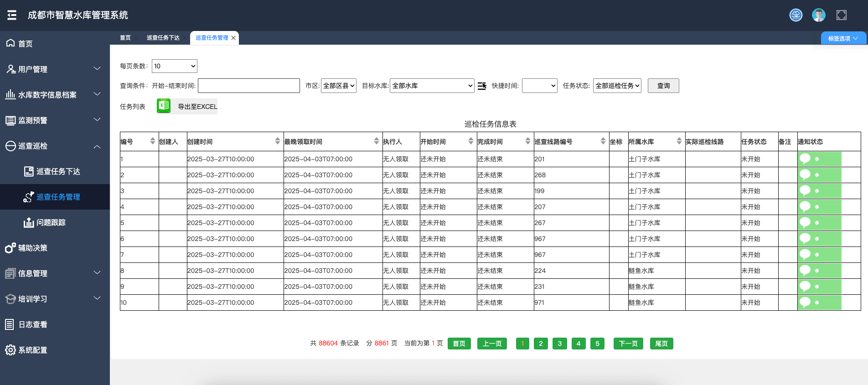The image size is (868, 385).
Task: Click the 系统配置 gear icon
Action: (x=10, y=350)
